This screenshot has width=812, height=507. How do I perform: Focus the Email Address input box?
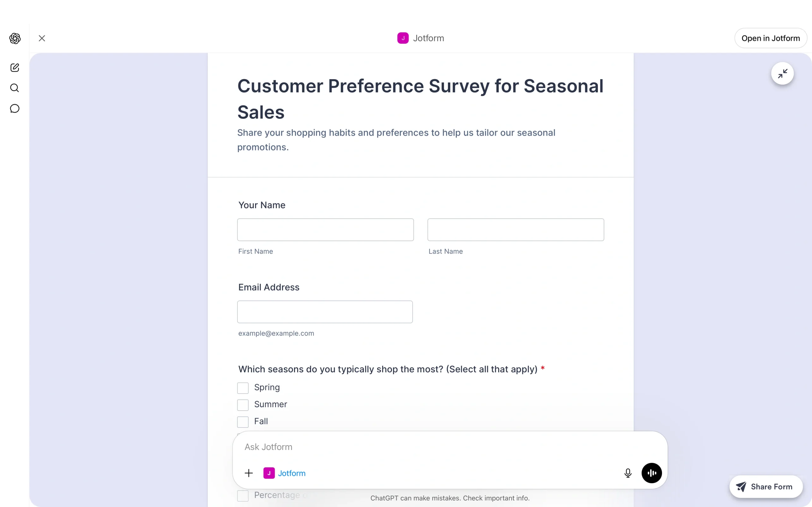[x=324, y=312]
